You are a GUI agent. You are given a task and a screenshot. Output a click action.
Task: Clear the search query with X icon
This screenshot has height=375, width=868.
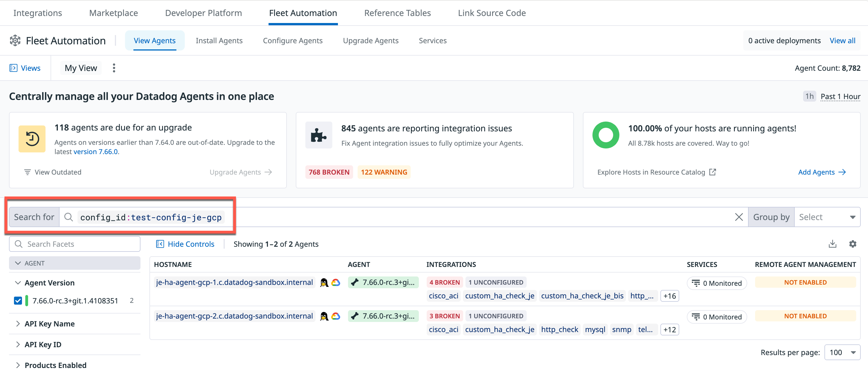[x=739, y=217]
